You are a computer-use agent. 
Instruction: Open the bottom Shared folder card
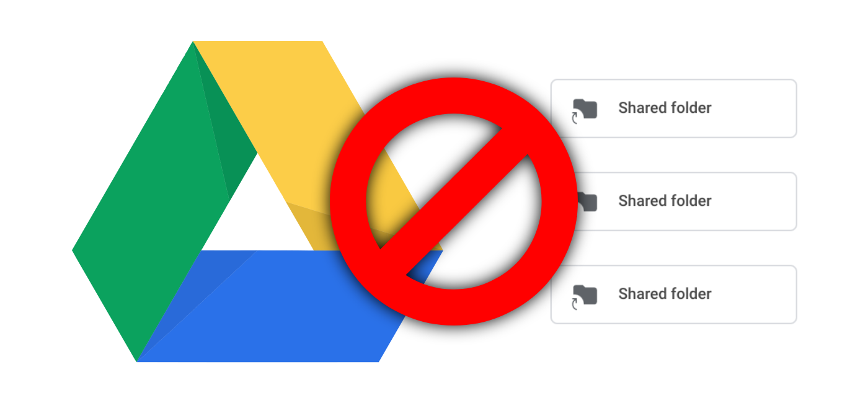(x=673, y=294)
